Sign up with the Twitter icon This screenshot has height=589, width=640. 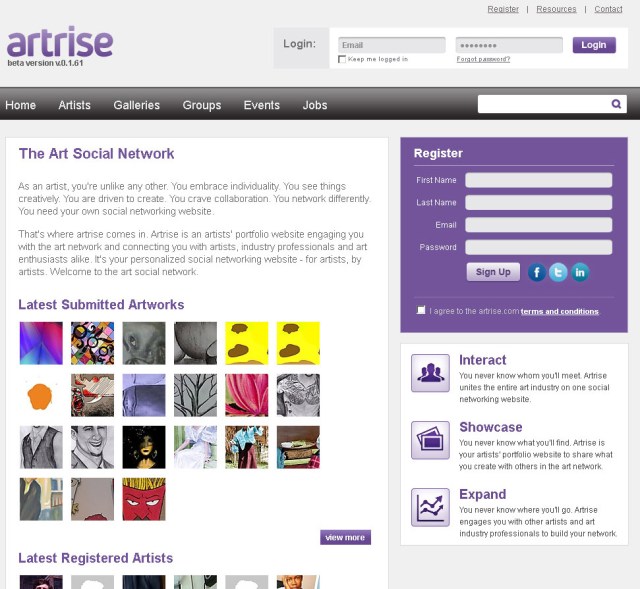[x=558, y=272]
